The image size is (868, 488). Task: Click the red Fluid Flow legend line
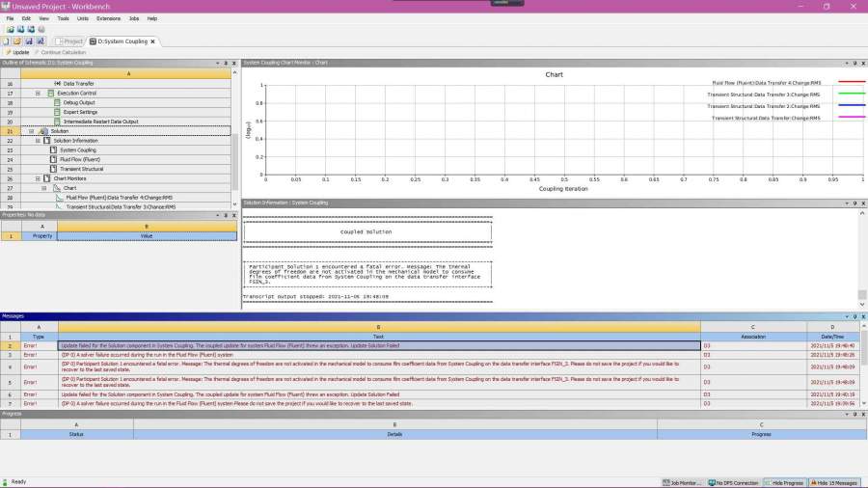(x=852, y=83)
